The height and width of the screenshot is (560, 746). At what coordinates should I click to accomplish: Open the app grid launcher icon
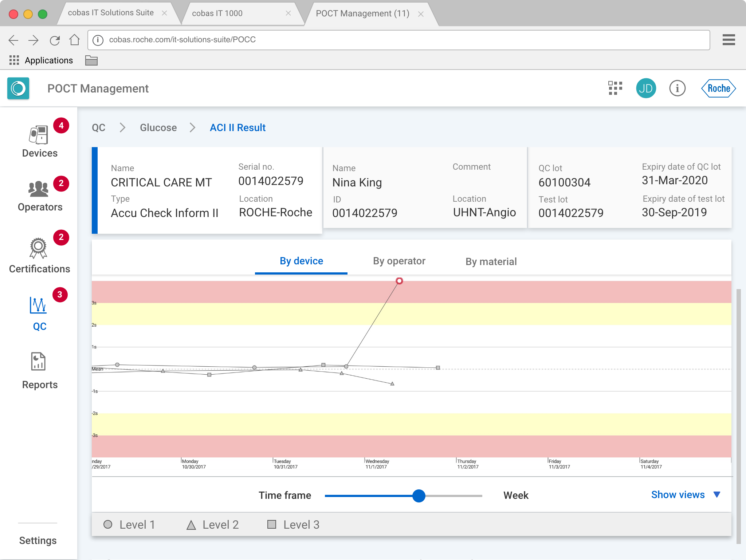(x=615, y=88)
